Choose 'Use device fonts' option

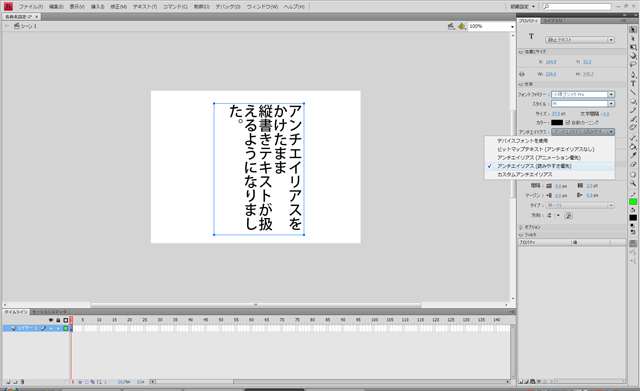[x=549, y=141]
